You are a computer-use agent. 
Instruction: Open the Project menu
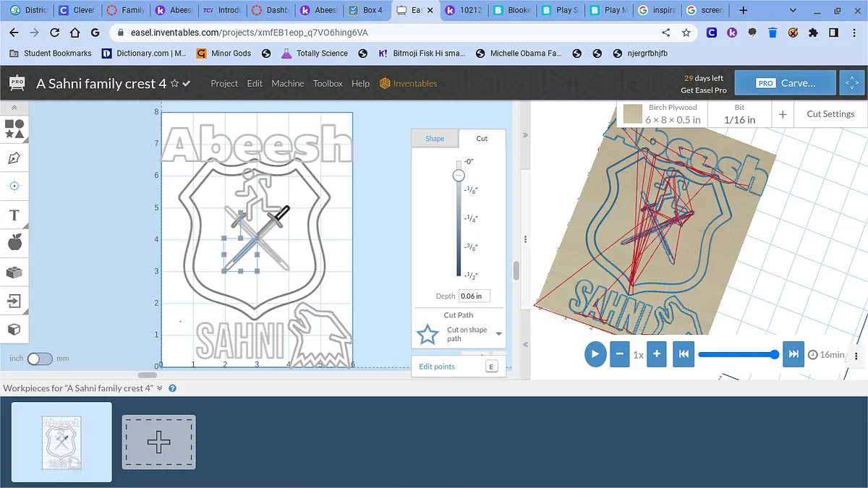click(x=224, y=83)
